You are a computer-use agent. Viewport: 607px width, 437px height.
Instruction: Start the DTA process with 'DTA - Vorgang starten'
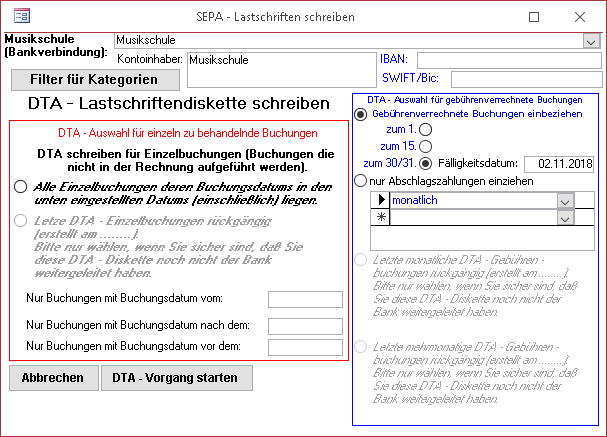(176, 378)
